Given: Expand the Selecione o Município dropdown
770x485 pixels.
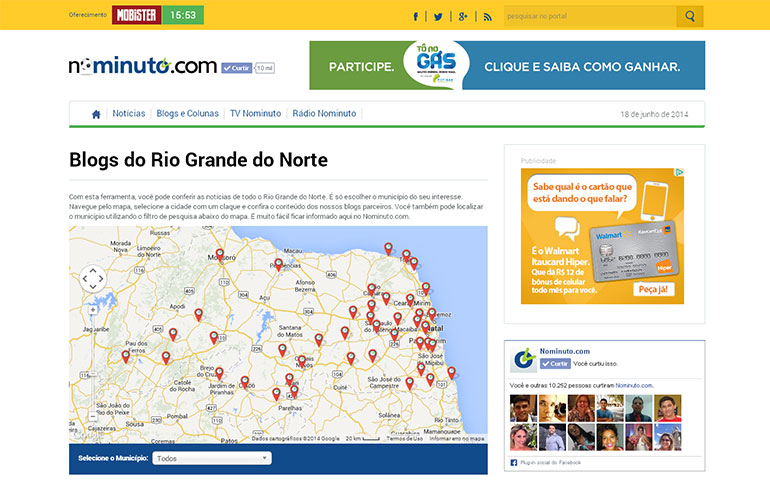Looking at the screenshot, I should pyautogui.click(x=212, y=458).
